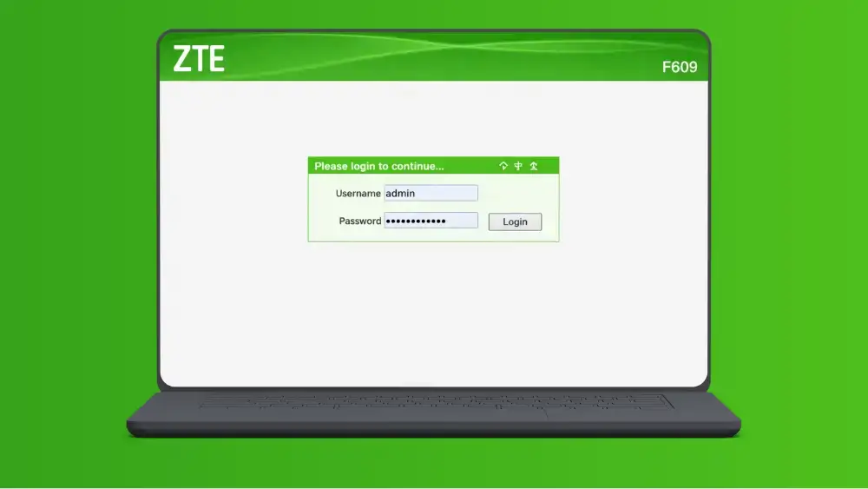Click the third language icon in login header
The image size is (868, 489).
click(534, 166)
